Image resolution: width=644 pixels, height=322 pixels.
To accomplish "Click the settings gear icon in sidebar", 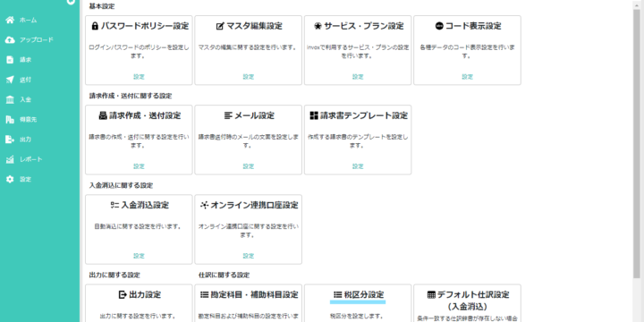I will point(10,179).
